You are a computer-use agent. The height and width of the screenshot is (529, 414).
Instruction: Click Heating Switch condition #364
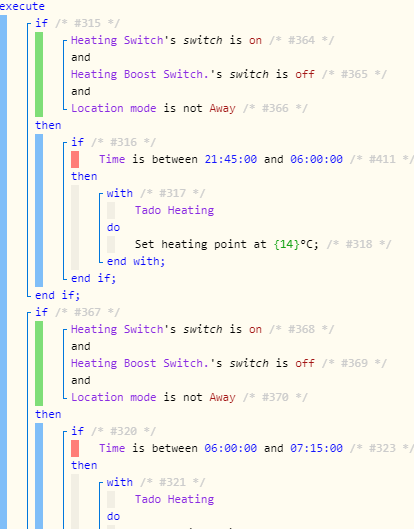(x=202, y=40)
